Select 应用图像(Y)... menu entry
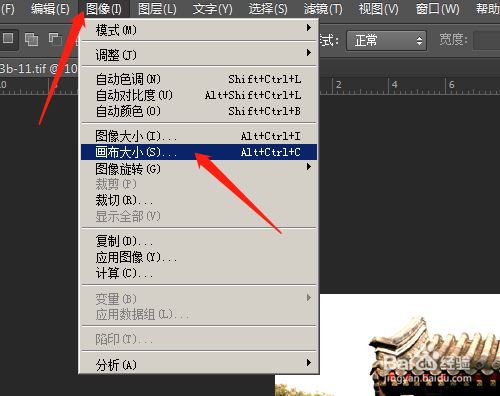The height and width of the screenshot is (396, 500). [199, 257]
